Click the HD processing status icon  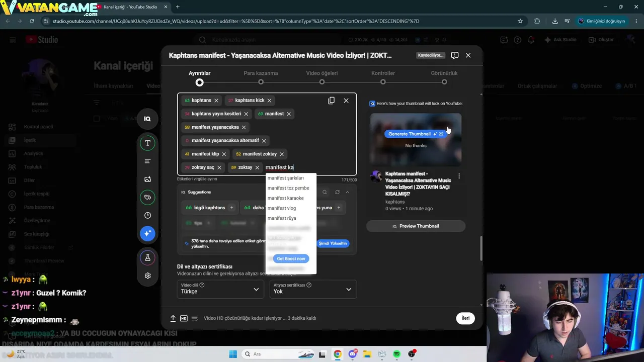(184, 318)
